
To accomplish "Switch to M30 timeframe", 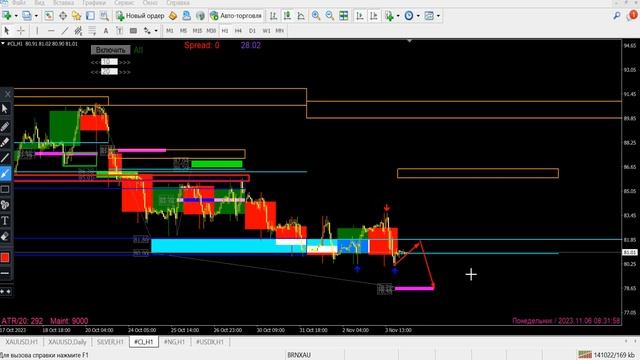I will point(211,31).
